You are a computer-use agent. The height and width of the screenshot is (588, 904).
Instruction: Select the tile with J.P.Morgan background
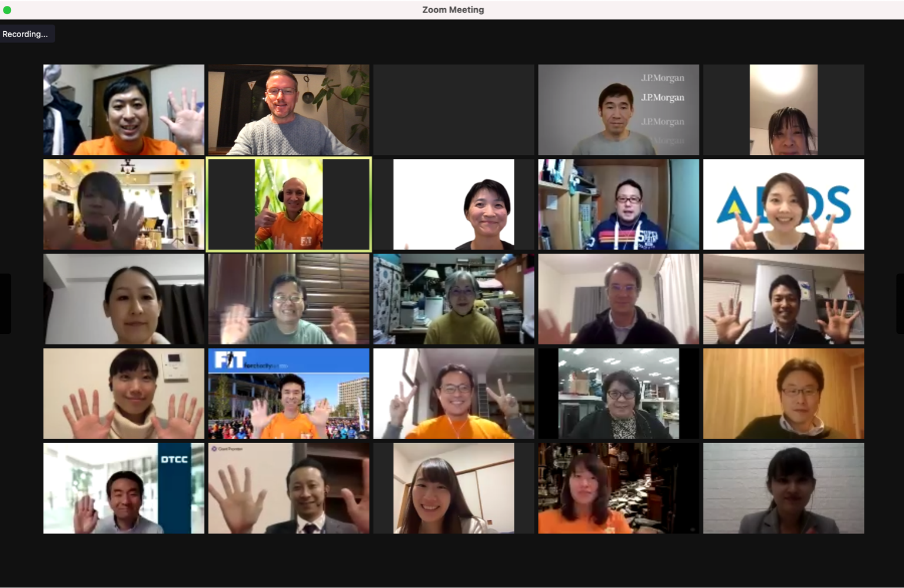click(x=619, y=110)
